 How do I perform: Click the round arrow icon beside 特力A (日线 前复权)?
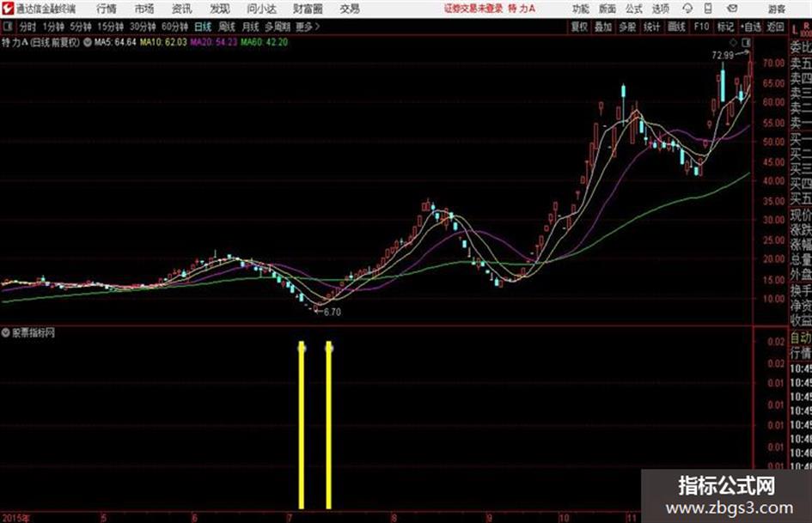[x=88, y=42]
